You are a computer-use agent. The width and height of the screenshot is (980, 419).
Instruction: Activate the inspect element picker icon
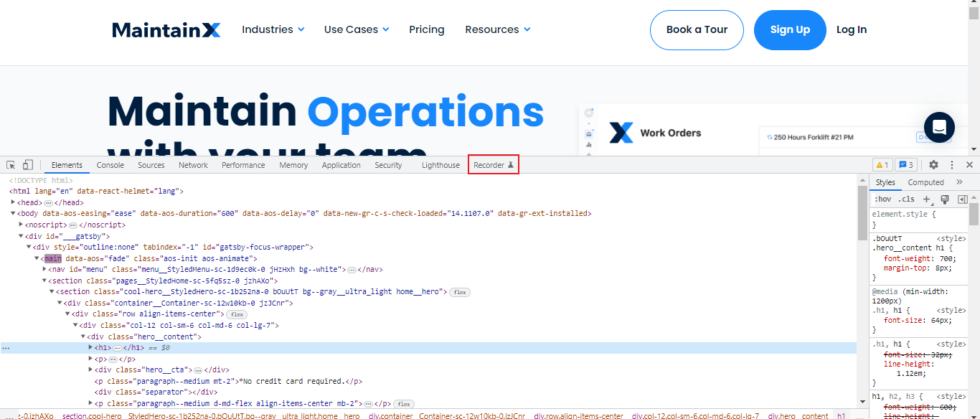(11, 165)
